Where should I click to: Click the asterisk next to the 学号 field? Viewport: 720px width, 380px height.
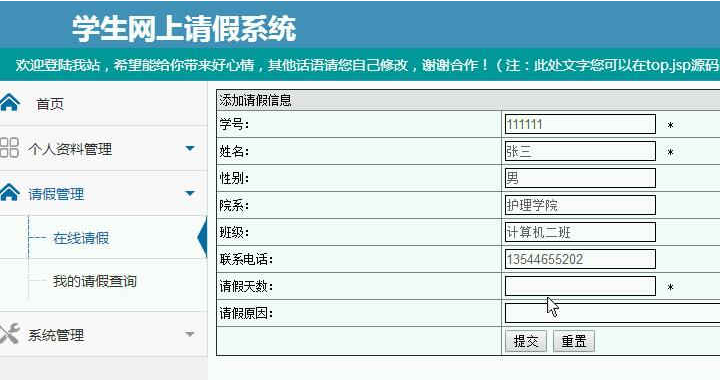point(670,125)
